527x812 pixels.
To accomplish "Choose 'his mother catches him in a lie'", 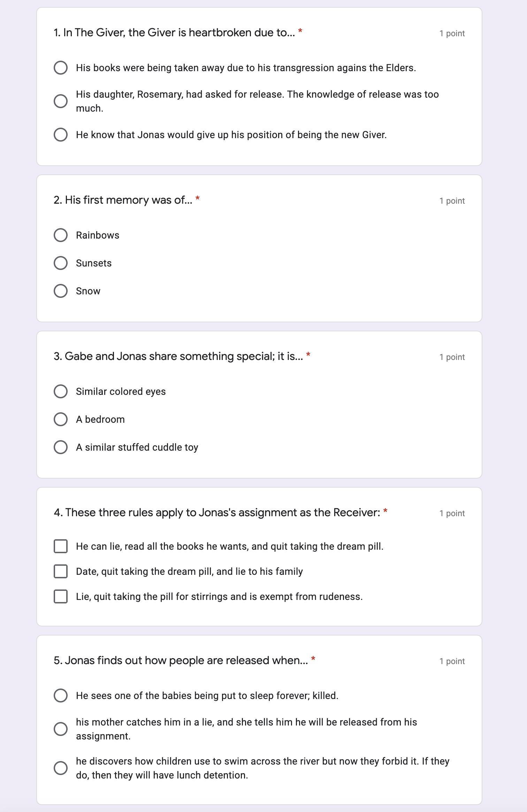I will (61, 729).
